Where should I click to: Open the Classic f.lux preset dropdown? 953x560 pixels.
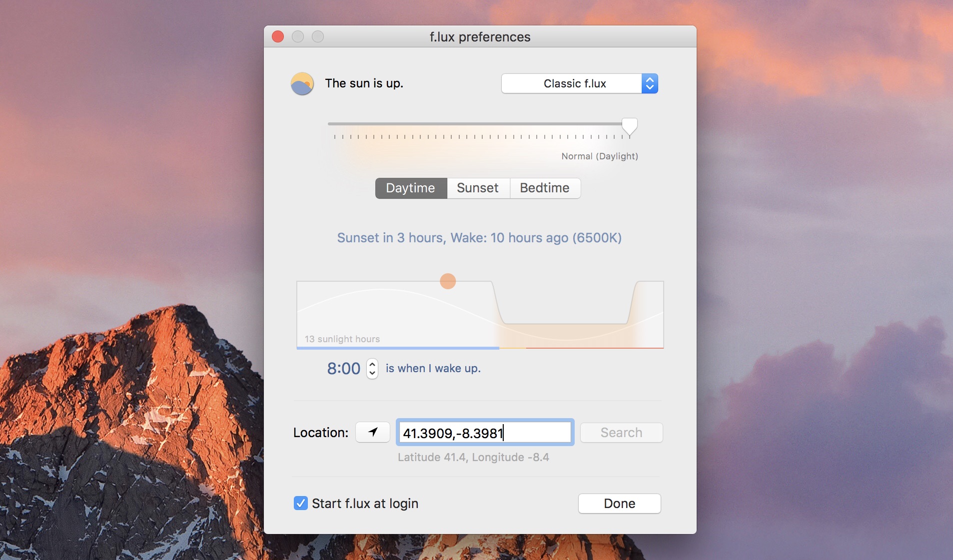(579, 83)
